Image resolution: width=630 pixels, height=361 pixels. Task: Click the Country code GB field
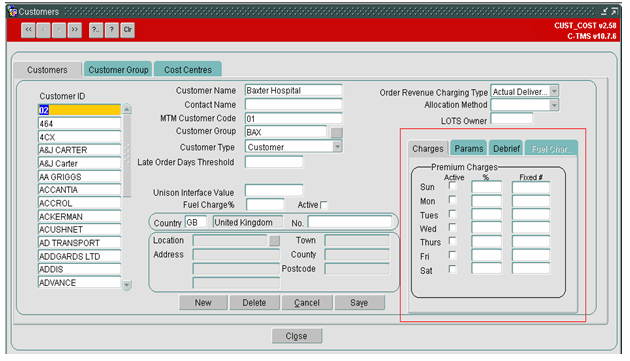click(196, 222)
